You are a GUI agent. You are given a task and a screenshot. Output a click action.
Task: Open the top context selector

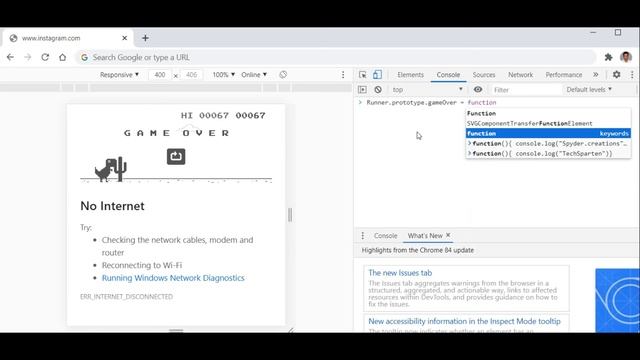tap(427, 89)
